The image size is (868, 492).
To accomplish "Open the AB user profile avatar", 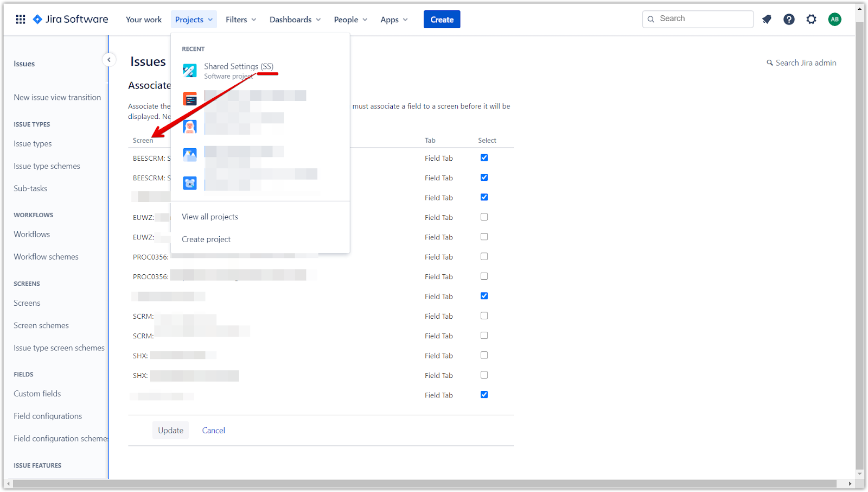I will (x=834, y=20).
